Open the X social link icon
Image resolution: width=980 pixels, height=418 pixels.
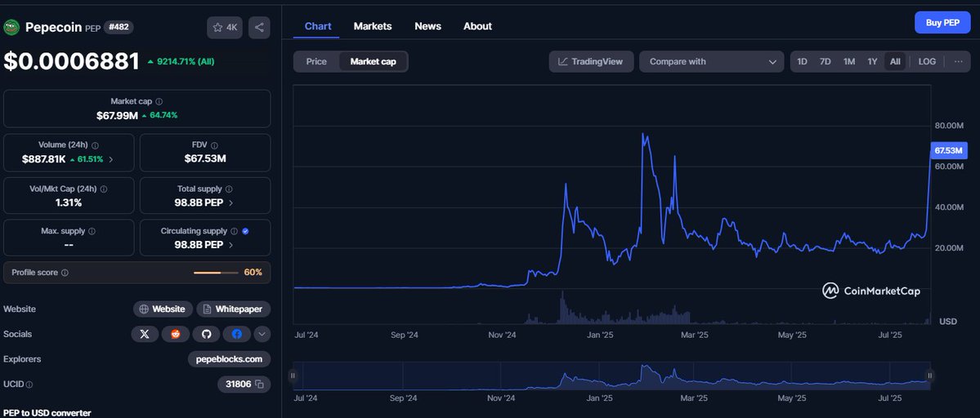pos(145,334)
